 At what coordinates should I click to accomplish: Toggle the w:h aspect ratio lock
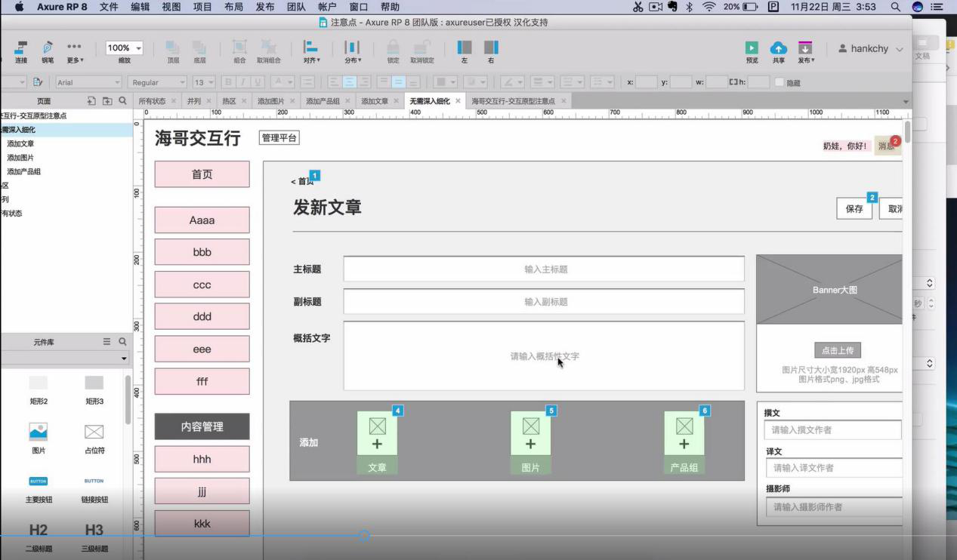[x=732, y=82]
